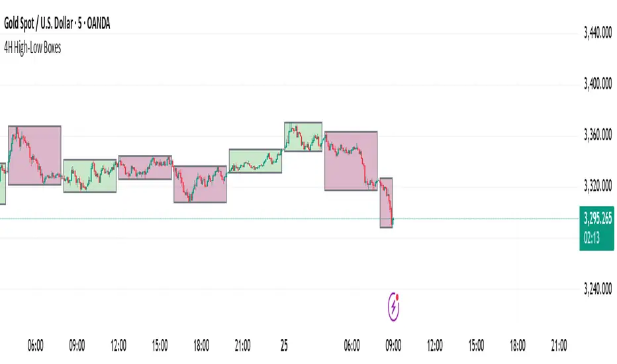Click the purple lightning bolt icon
617x364 pixels.
coord(395,307)
